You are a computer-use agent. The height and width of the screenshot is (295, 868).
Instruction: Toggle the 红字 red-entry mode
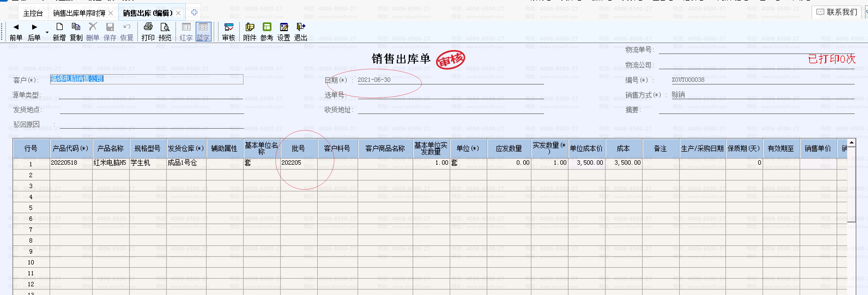click(x=186, y=31)
